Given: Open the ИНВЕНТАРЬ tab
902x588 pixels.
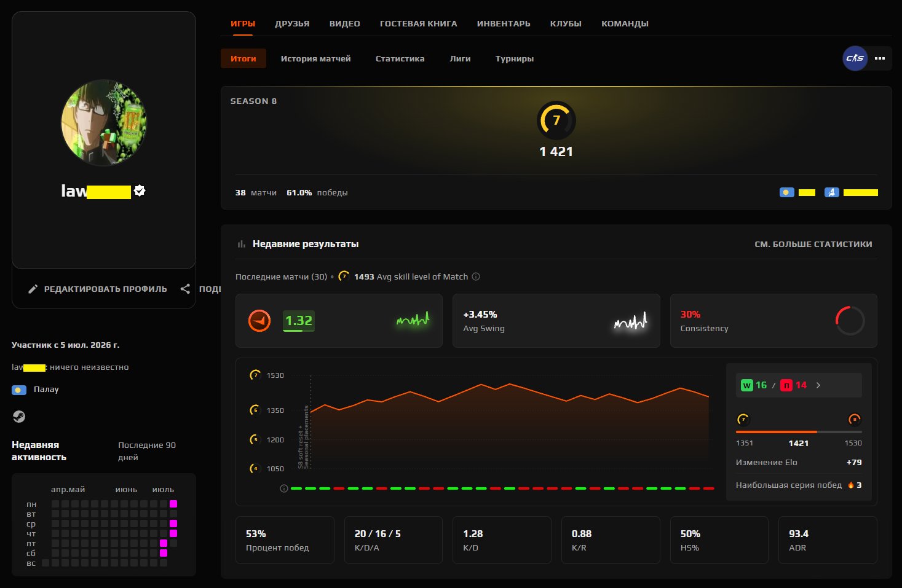Looking at the screenshot, I should [x=504, y=24].
